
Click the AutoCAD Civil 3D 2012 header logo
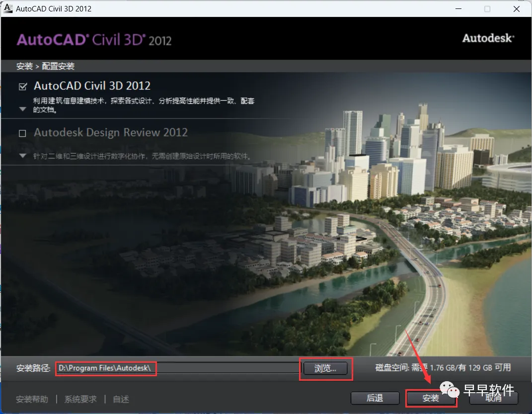coord(94,40)
